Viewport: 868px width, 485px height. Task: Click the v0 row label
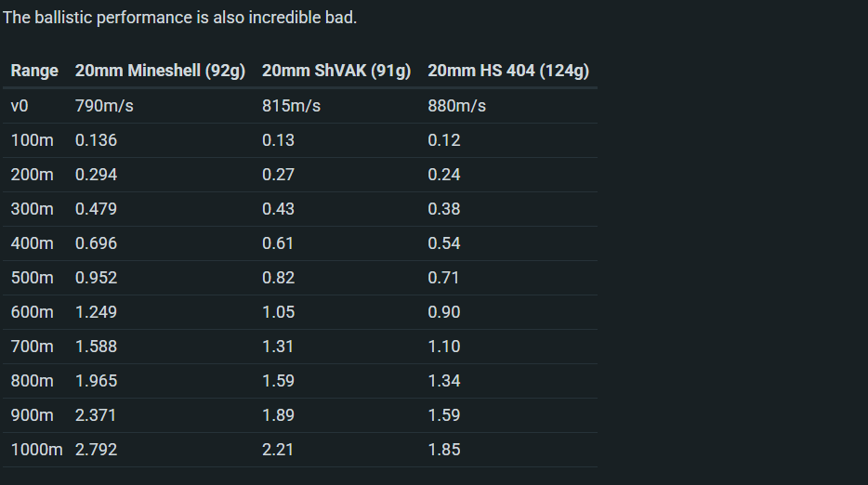coord(20,106)
